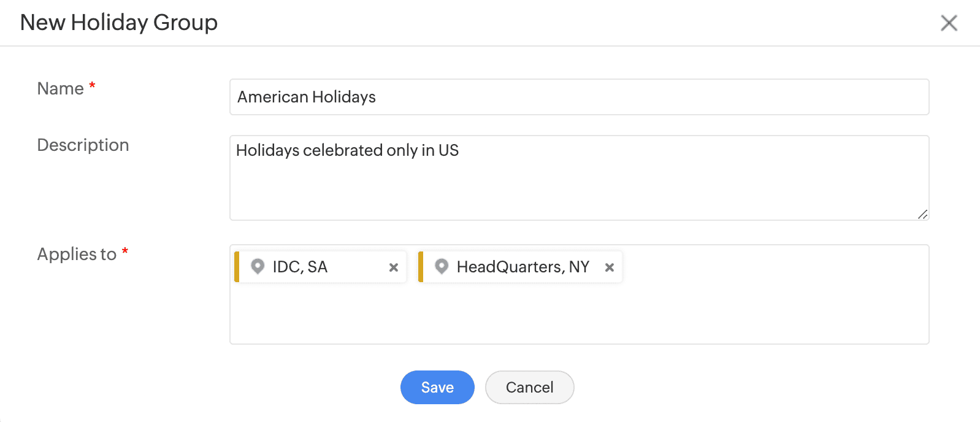980x422 pixels.
Task: Save the new holiday group
Action: coord(437,388)
